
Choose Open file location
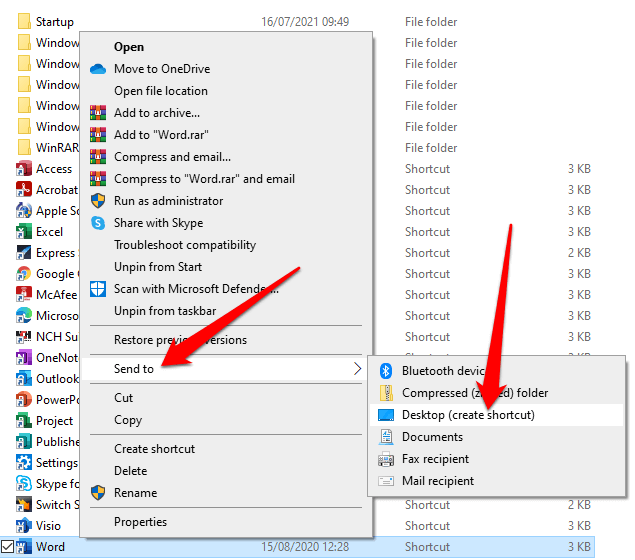161,91
